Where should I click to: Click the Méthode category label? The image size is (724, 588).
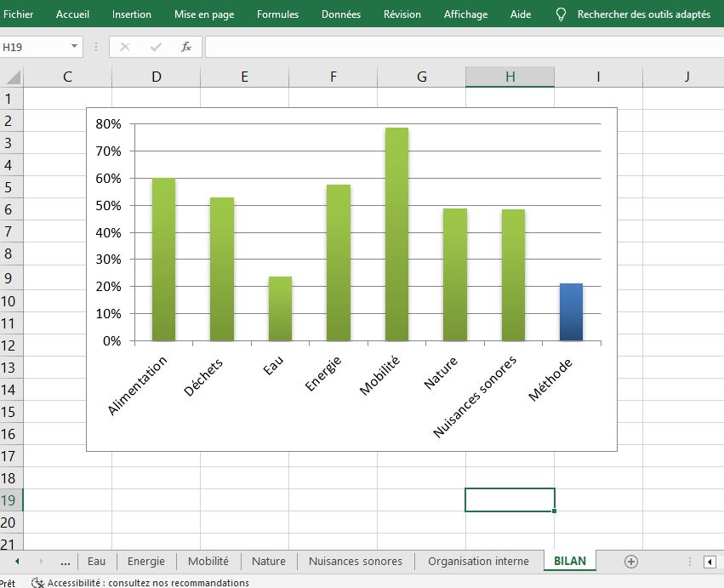550,380
